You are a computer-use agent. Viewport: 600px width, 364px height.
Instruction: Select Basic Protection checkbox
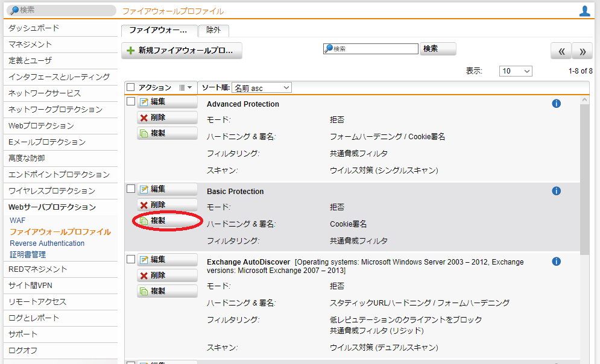(x=131, y=189)
